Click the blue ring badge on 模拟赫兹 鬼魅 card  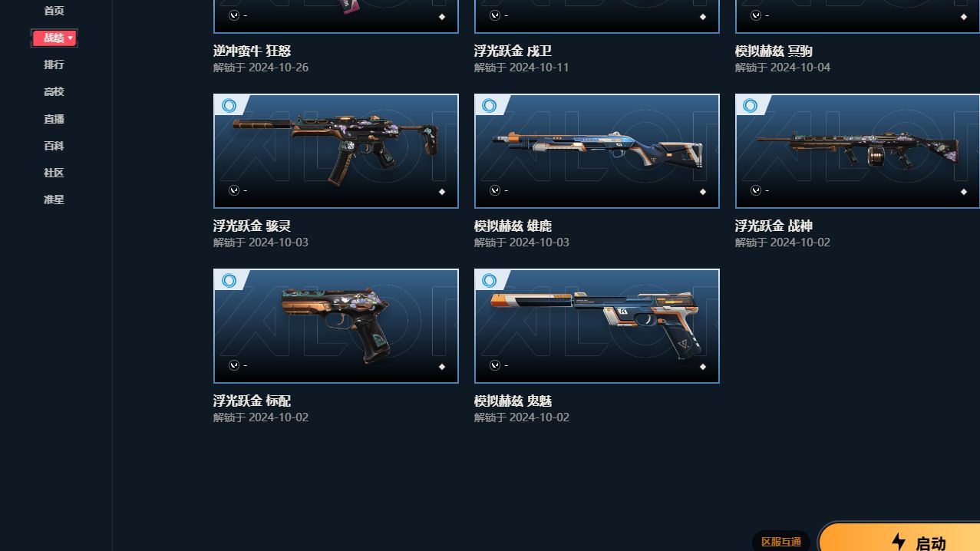[x=490, y=281]
